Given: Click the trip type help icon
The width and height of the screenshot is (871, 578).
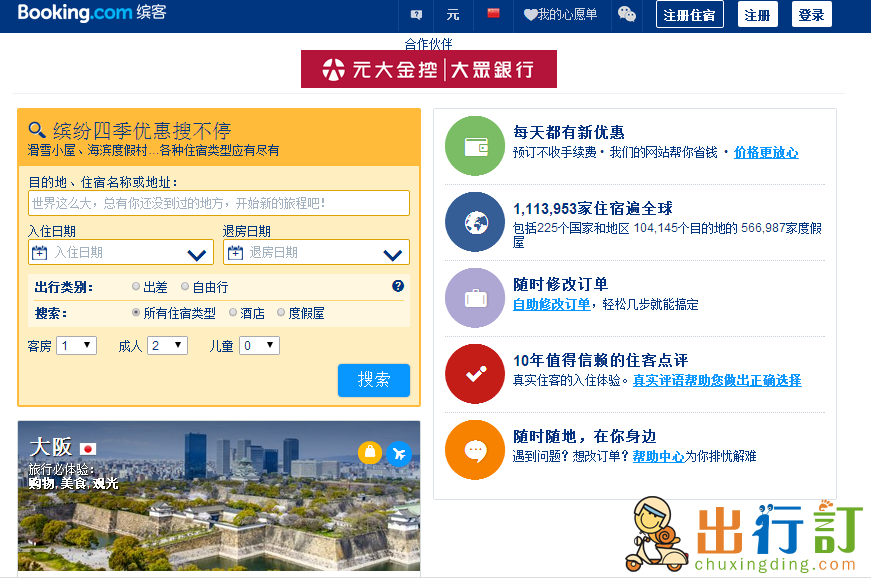Looking at the screenshot, I should 398,286.
